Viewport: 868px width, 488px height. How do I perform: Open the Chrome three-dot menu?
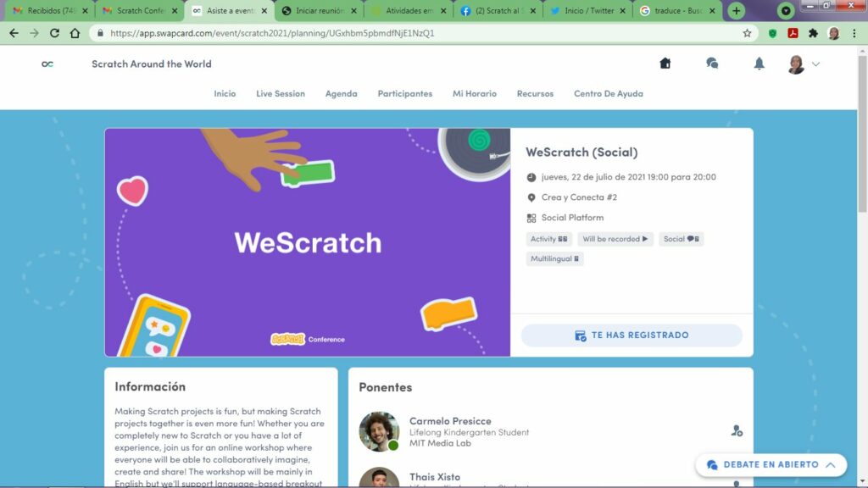coord(854,33)
